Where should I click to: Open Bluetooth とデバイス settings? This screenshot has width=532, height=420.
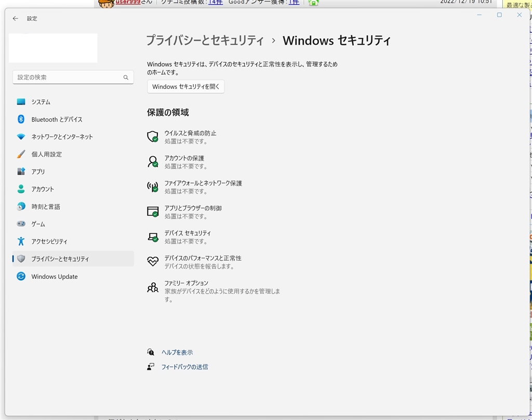[73, 119]
